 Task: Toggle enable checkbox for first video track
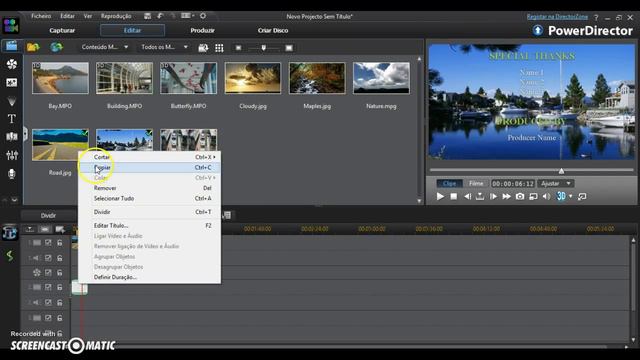[48, 243]
